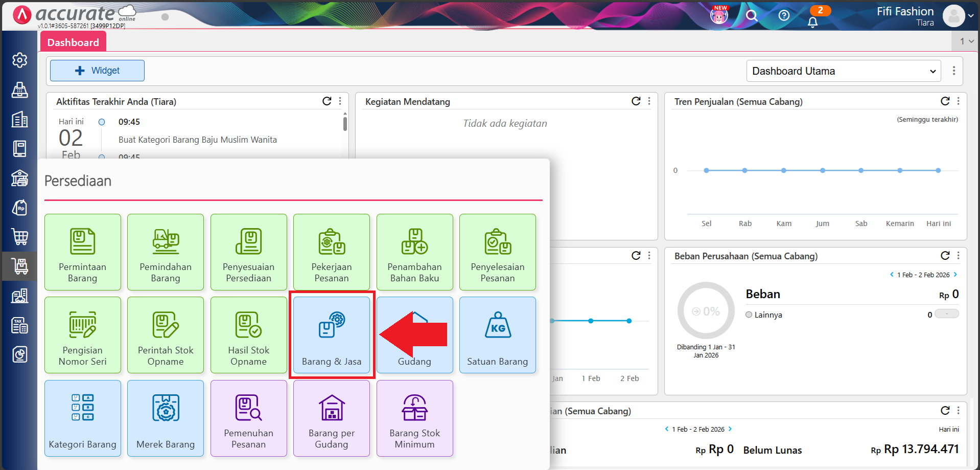980x470 pixels.
Task: Open the search magnifier in header
Action: point(752,16)
